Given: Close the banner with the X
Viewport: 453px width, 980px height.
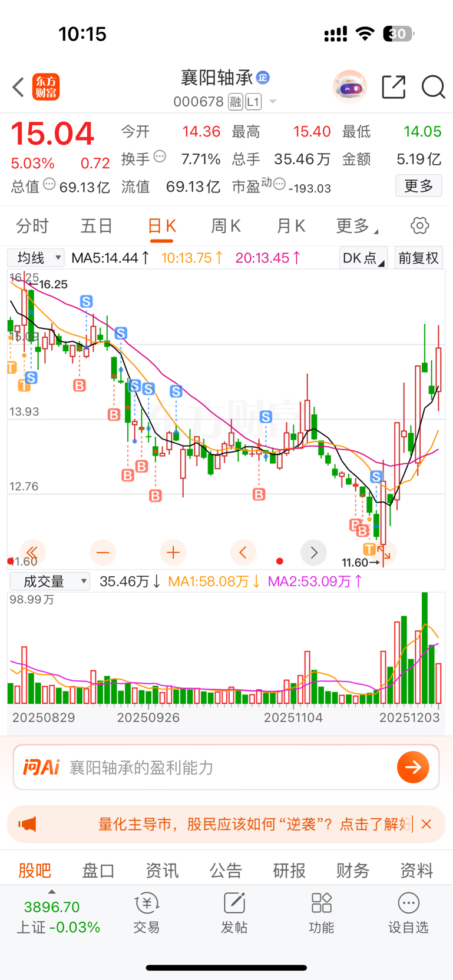Looking at the screenshot, I should point(426,824).
